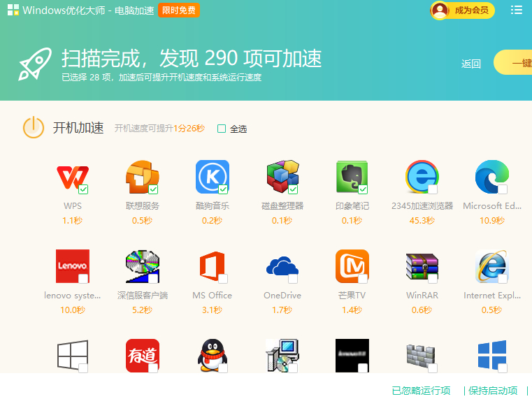Check the MS Office checkbox
This screenshot has height=399, width=532.
click(x=223, y=279)
